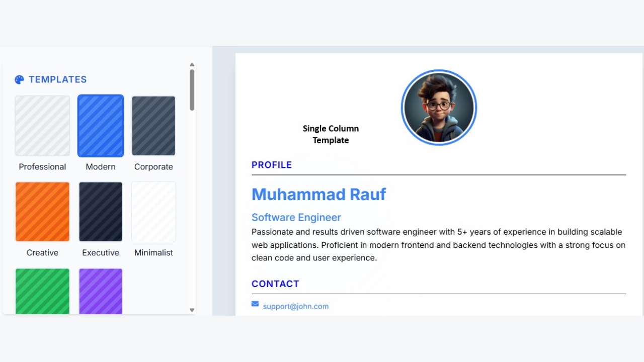
Task: Pick the Corporate template thumbnail
Action: 153,126
